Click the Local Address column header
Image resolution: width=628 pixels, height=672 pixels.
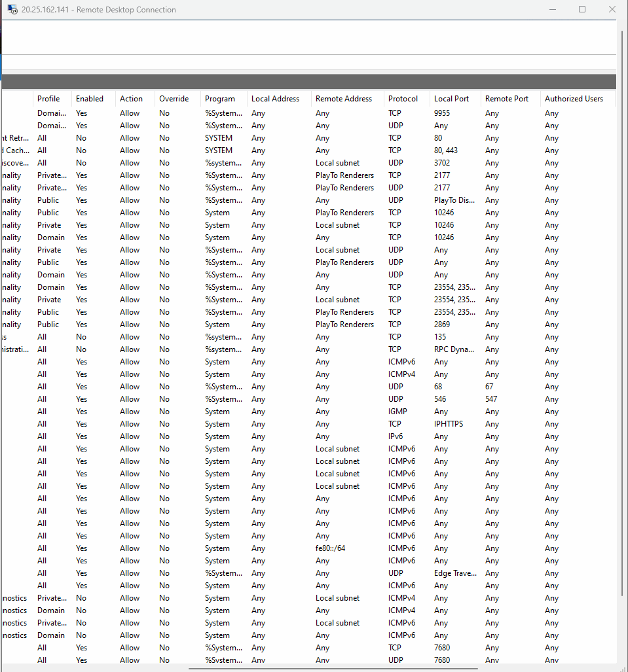click(x=276, y=99)
